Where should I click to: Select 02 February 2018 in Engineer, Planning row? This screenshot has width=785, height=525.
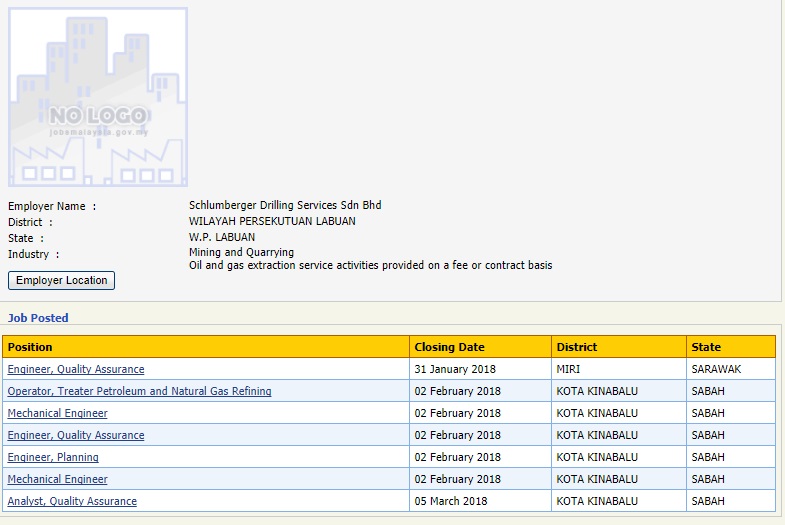458,457
